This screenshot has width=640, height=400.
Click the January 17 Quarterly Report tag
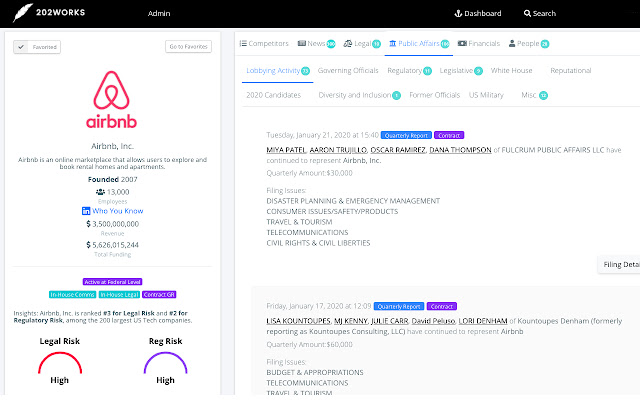point(399,307)
